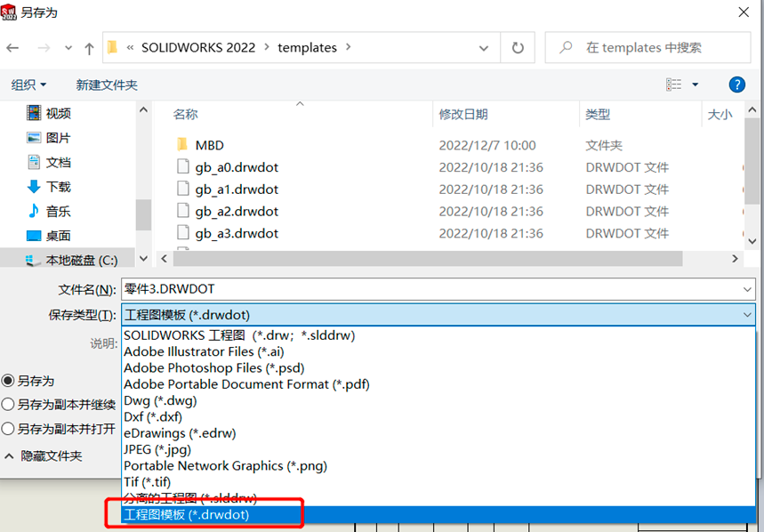Sort by 名称 column header
Image resolution: width=764 pixels, height=532 pixels.
[x=185, y=115]
